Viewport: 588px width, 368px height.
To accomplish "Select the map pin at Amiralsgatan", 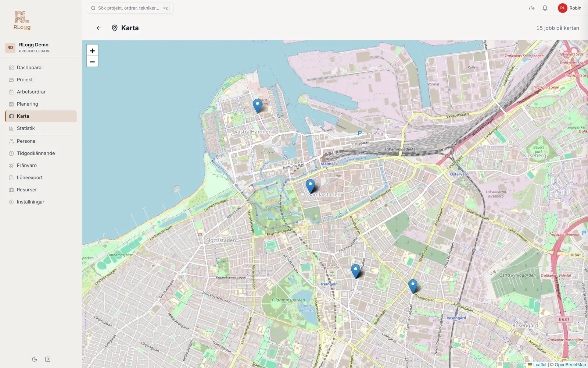I will click(x=413, y=286).
